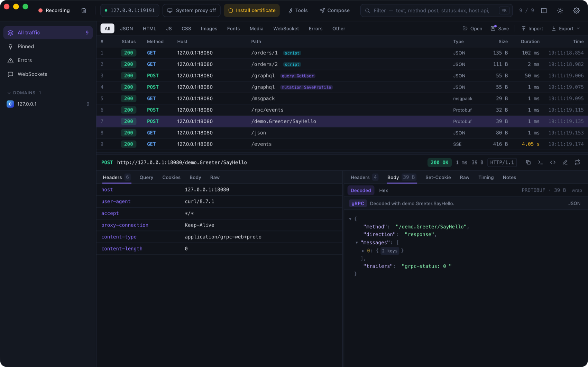Open the Tools menu
The width and height of the screenshot is (588, 367).
tap(298, 10)
